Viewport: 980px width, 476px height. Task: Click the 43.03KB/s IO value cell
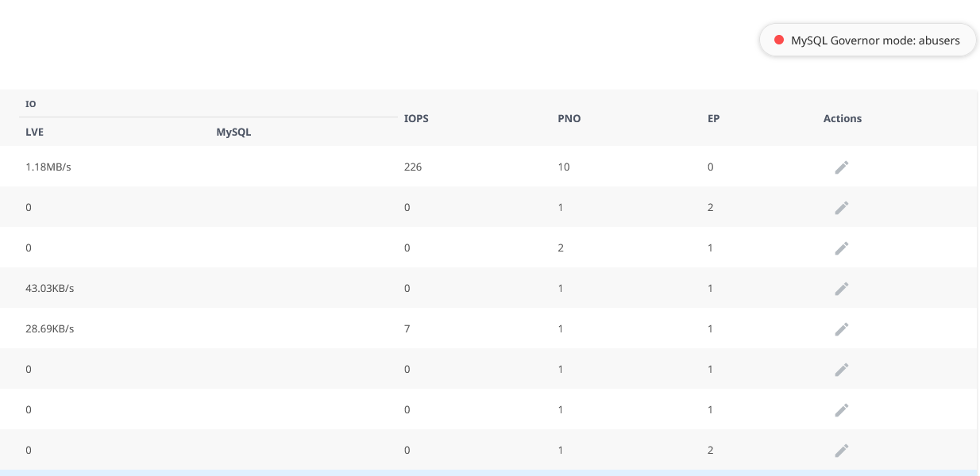click(50, 289)
